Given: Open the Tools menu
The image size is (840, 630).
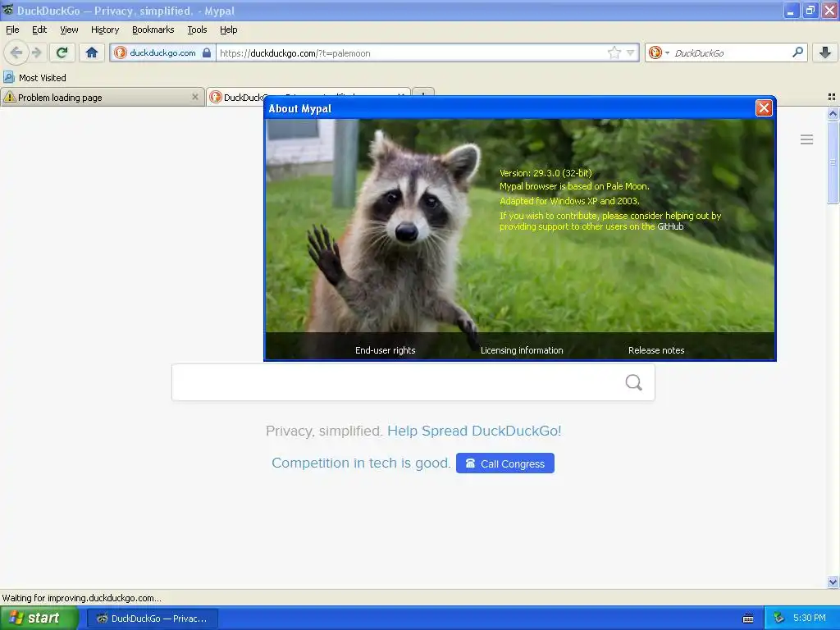Looking at the screenshot, I should (x=197, y=30).
